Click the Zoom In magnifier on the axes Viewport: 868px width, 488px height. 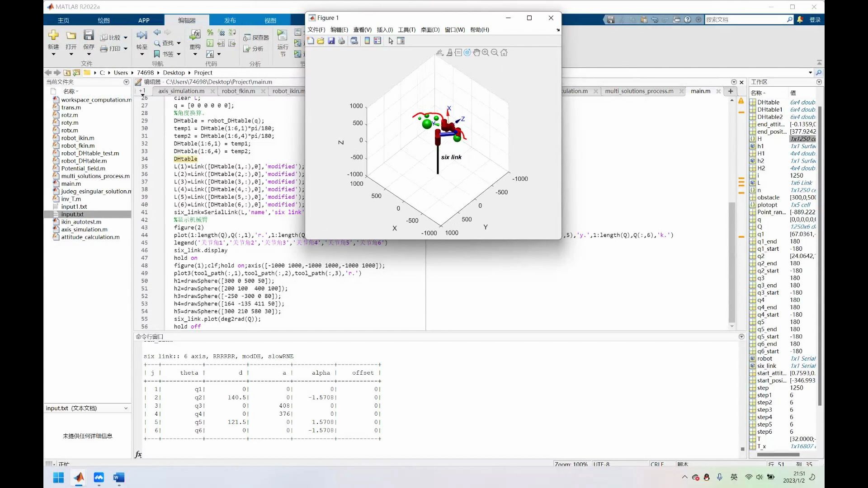coord(486,52)
